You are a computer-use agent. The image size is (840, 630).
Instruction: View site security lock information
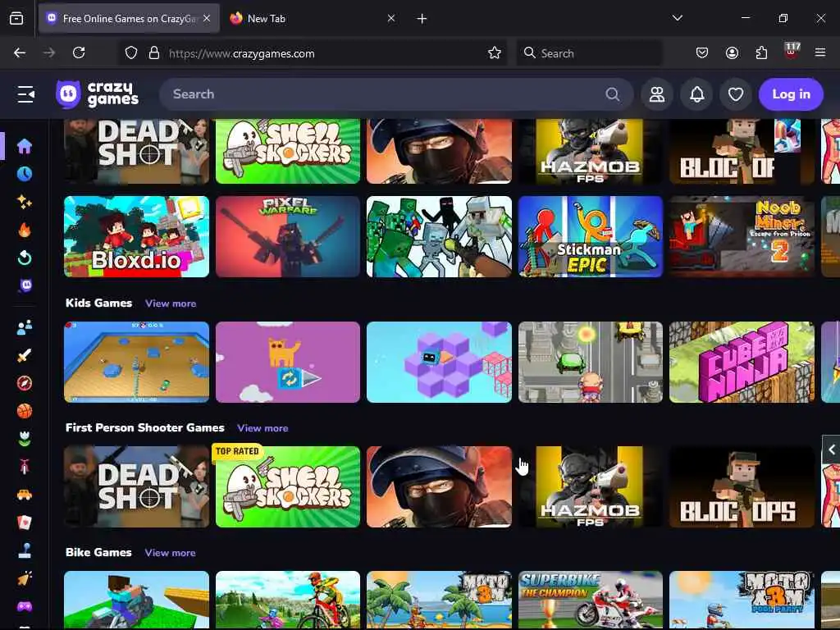click(x=154, y=53)
